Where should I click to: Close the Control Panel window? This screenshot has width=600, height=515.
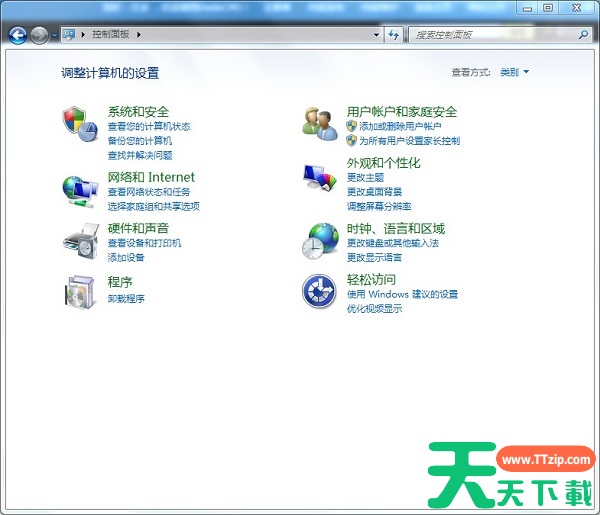577,8
